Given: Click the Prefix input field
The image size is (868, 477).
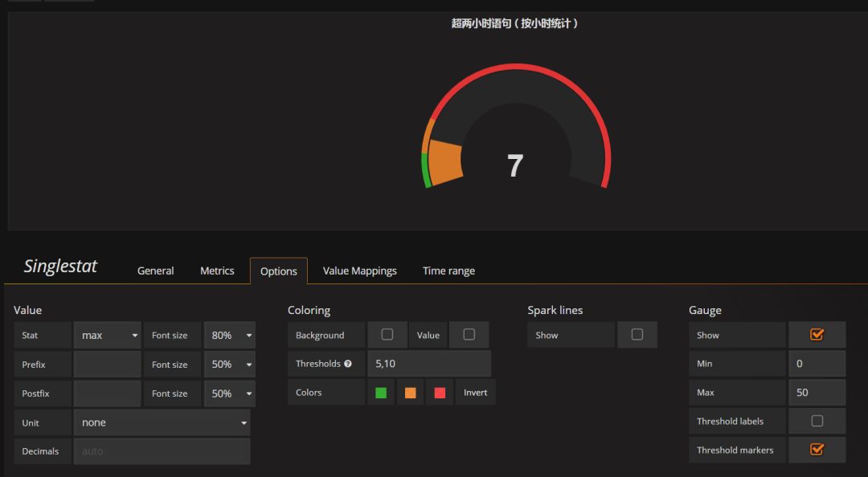Looking at the screenshot, I should point(108,364).
